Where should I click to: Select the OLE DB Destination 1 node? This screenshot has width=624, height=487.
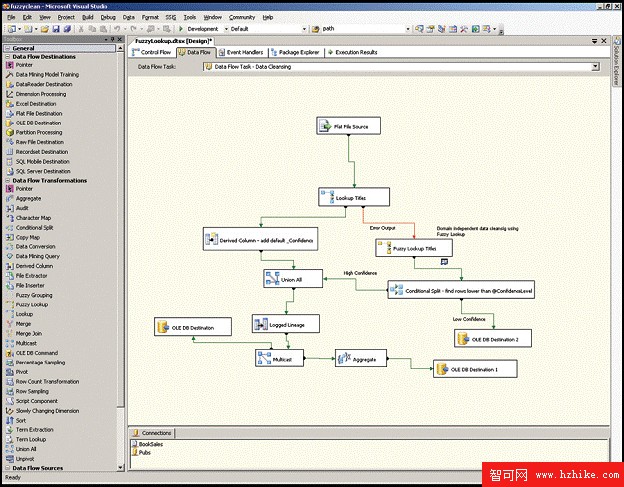(x=475, y=369)
